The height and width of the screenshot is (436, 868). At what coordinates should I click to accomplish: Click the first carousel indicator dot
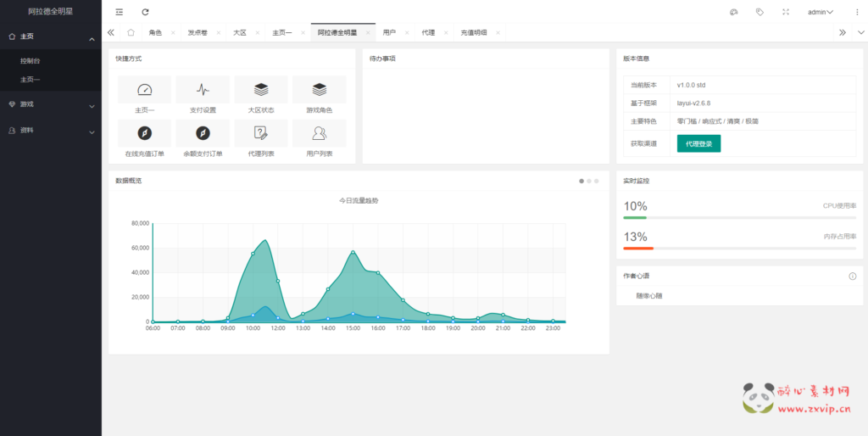pyautogui.click(x=581, y=181)
